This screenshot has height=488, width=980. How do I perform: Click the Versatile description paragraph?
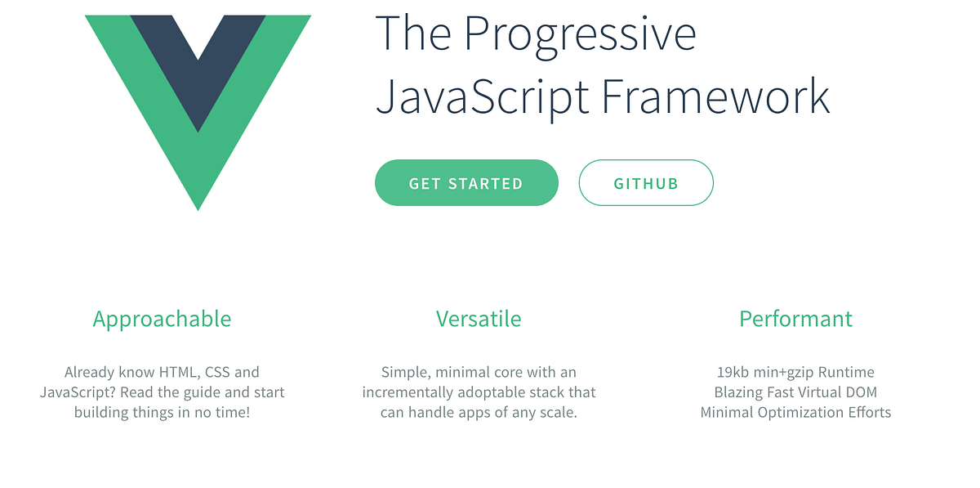[479, 392]
